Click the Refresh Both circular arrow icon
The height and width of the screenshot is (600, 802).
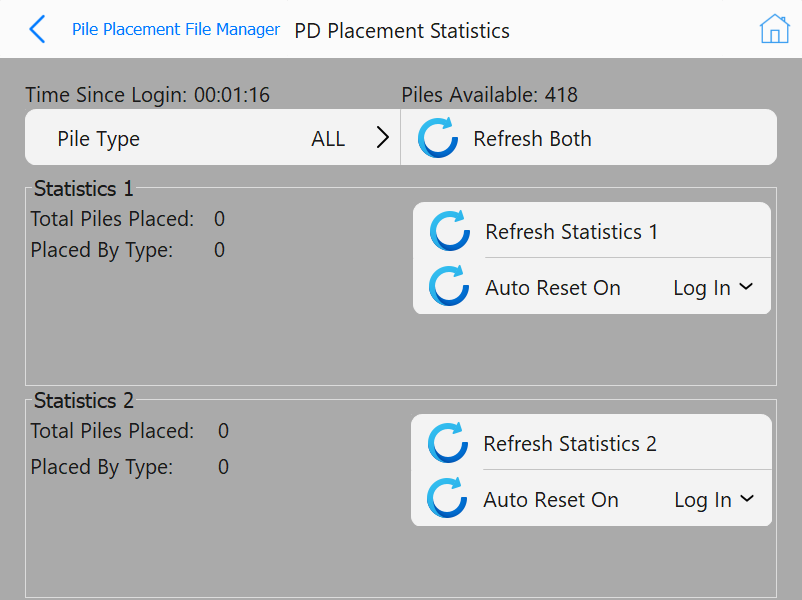click(438, 138)
